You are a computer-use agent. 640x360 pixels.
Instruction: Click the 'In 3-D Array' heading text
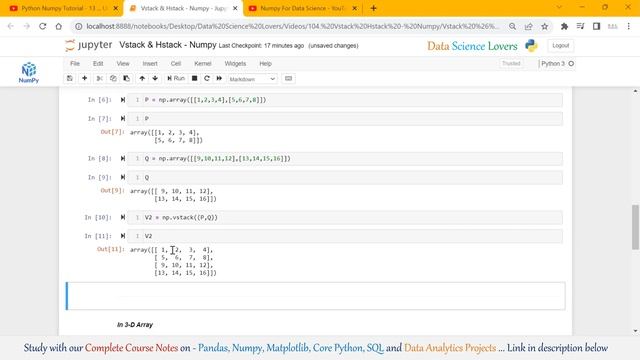coord(135,325)
